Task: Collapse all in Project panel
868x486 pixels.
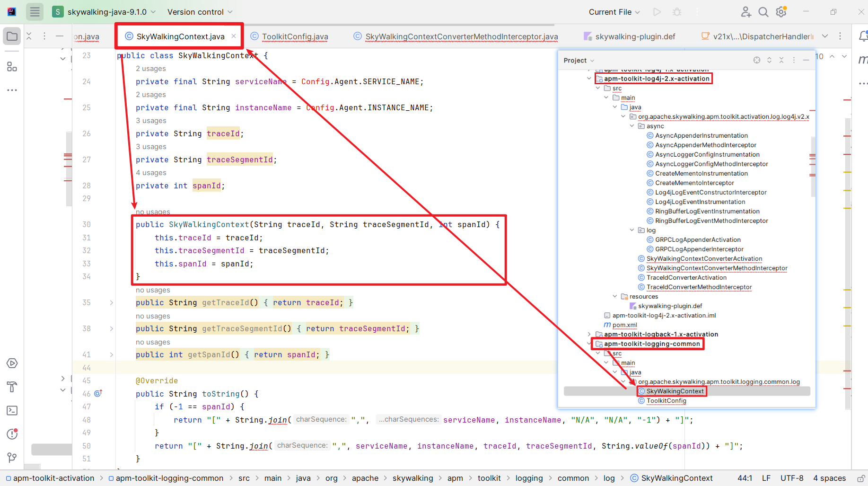Action: tap(781, 60)
